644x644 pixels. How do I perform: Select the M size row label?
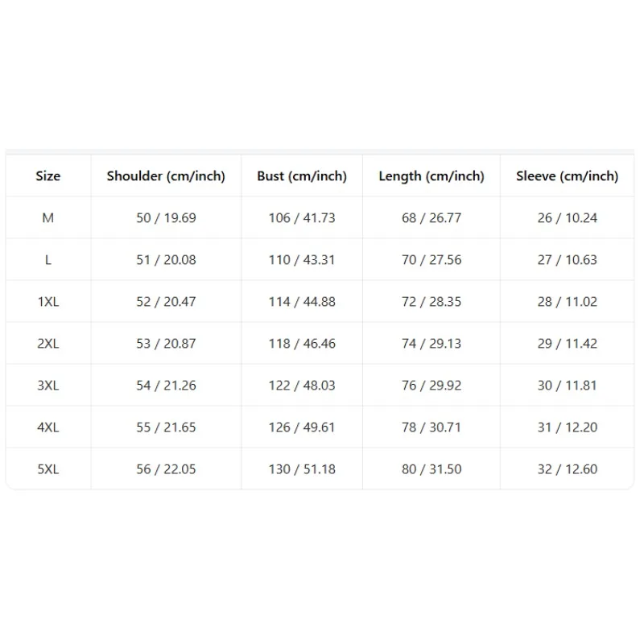click(48, 217)
